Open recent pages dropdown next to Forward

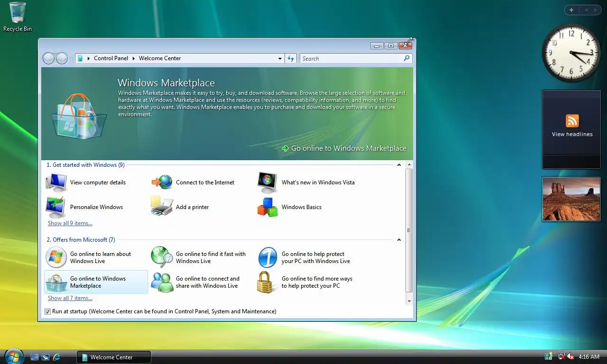point(71,59)
